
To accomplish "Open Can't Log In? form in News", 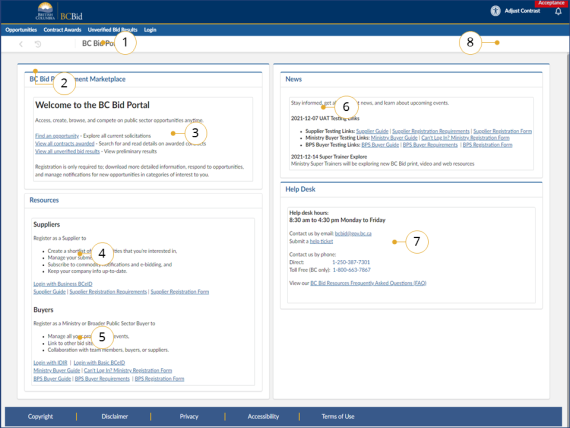I will [465, 138].
